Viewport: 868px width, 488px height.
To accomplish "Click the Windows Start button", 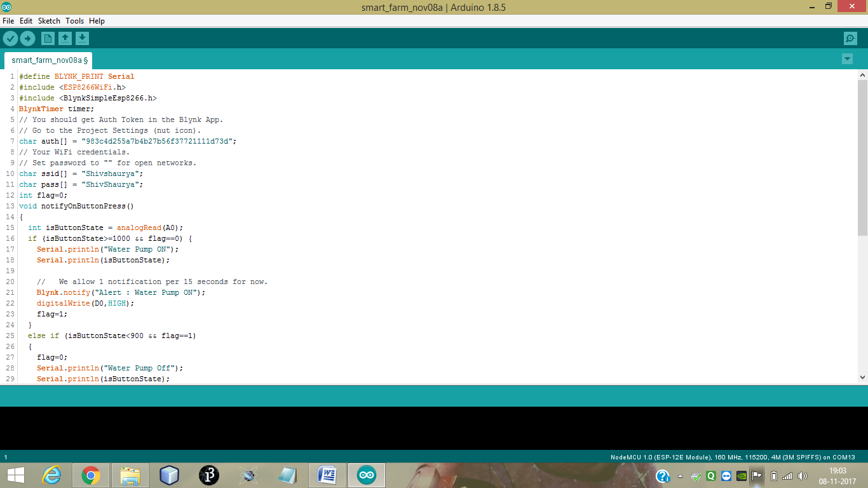I will (x=15, y=475).
